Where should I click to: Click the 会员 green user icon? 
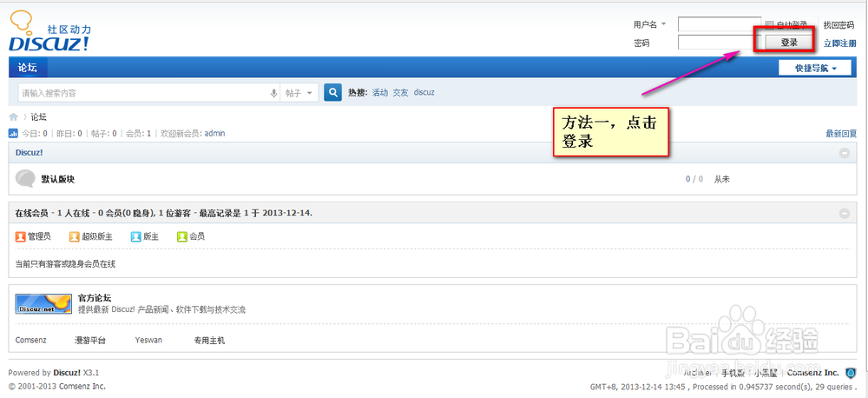tap(182, 236)
